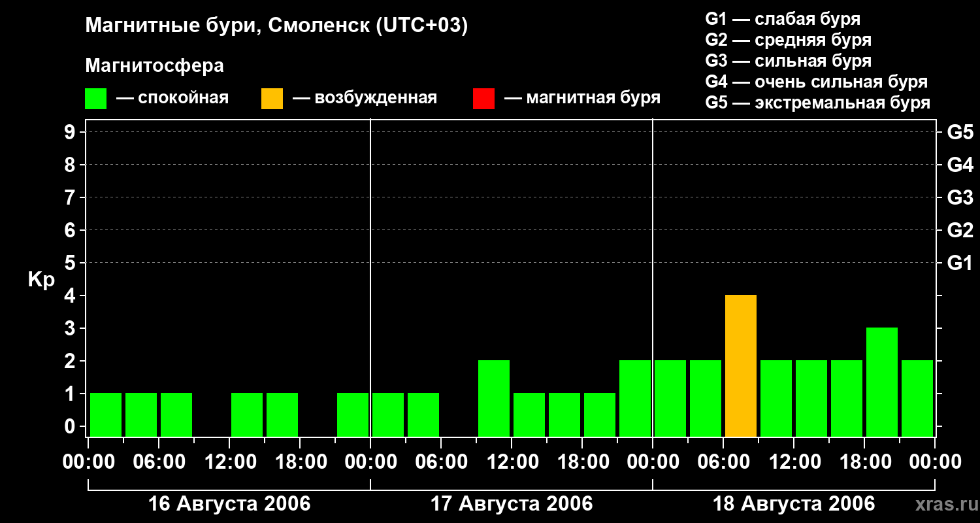Click the 'G3 — сильная буря' legend line
980x523 pixels.
(788, 61)
